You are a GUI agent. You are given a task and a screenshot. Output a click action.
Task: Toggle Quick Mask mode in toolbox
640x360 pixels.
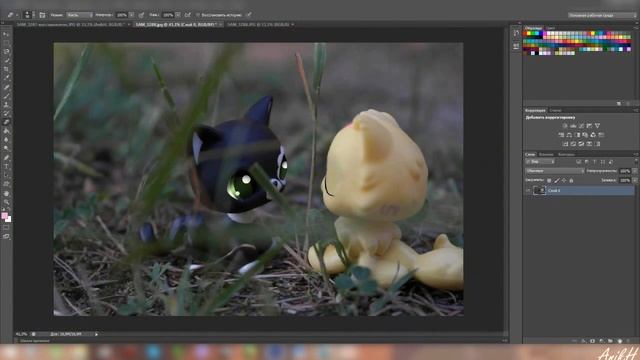pos(6,228)
